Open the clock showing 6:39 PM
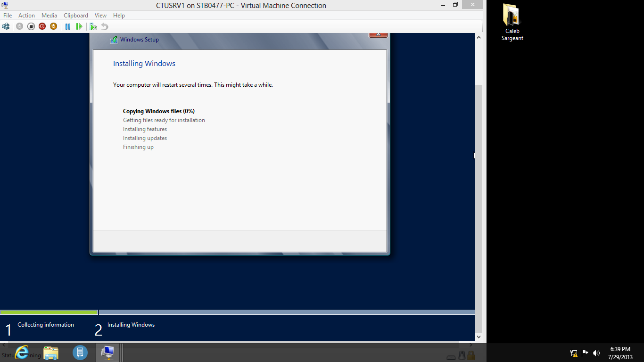The height and width of the screenshot is (362, 644). click(620, 353)
